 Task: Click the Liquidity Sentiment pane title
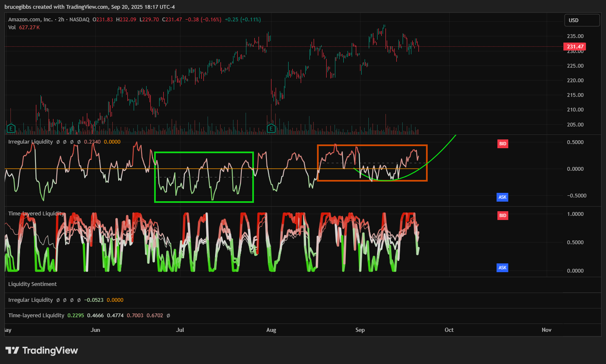33,284
